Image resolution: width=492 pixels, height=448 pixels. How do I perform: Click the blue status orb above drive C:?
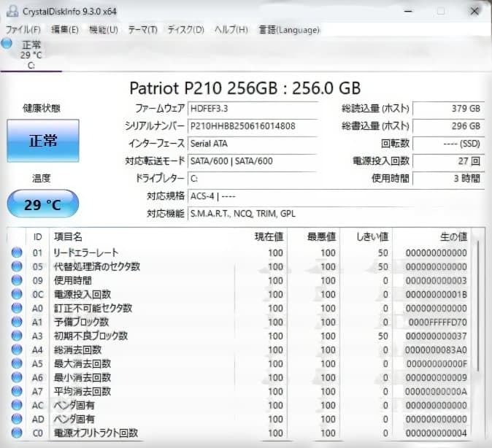(x=7, y=43)
